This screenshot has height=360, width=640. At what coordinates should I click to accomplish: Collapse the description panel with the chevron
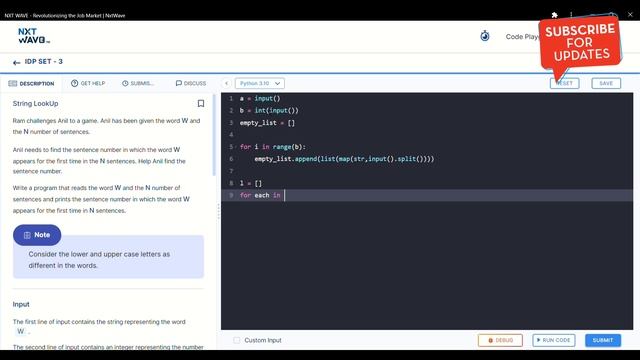(x=227, y=83)
